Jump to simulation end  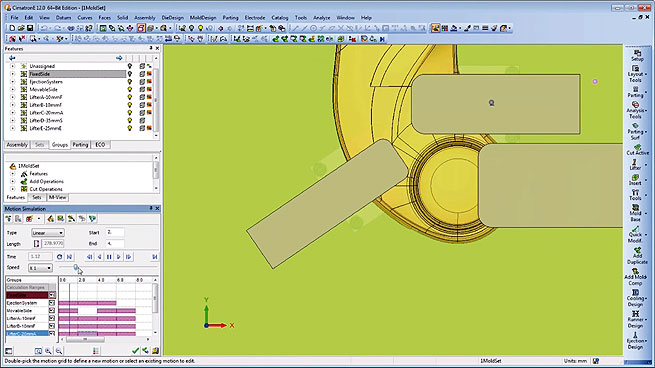point(155,257)
